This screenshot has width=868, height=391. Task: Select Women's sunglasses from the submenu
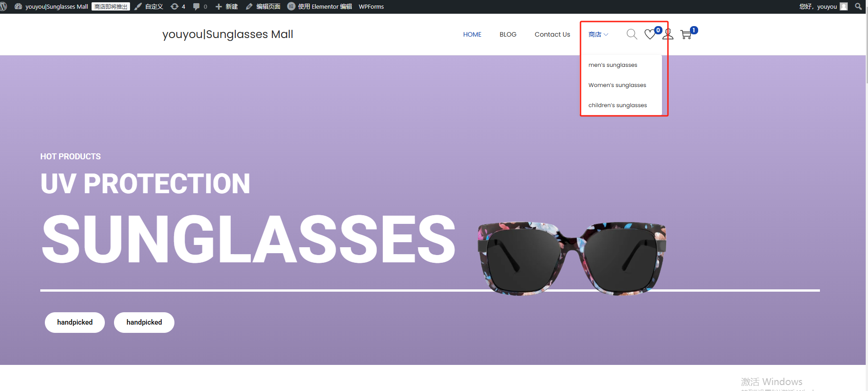617,85
